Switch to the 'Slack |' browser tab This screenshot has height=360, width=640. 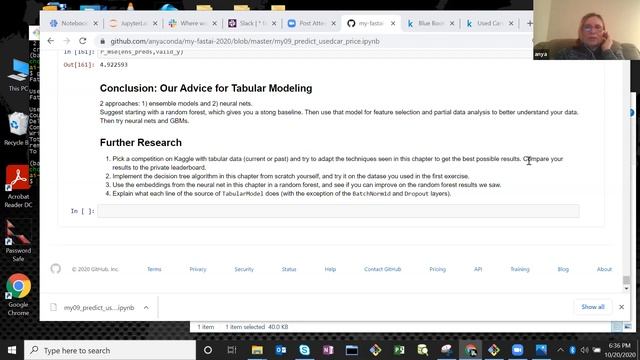click(252, 23)
